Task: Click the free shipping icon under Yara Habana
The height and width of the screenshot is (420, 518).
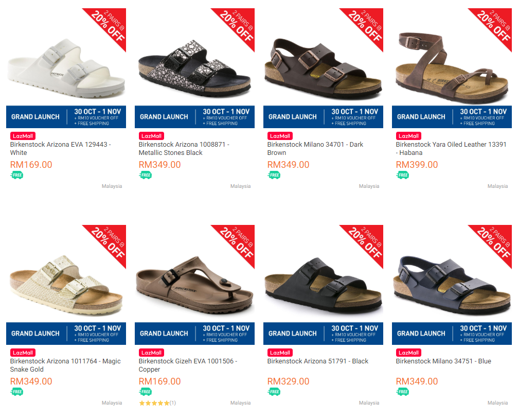Action: (402, 175)
